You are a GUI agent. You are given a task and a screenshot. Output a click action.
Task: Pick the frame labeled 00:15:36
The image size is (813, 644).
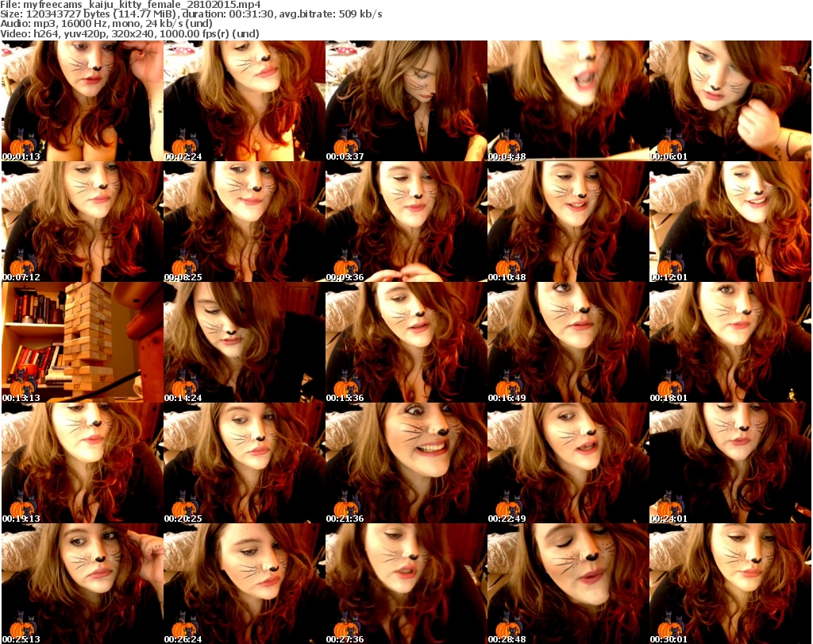(x=406, y=343)
